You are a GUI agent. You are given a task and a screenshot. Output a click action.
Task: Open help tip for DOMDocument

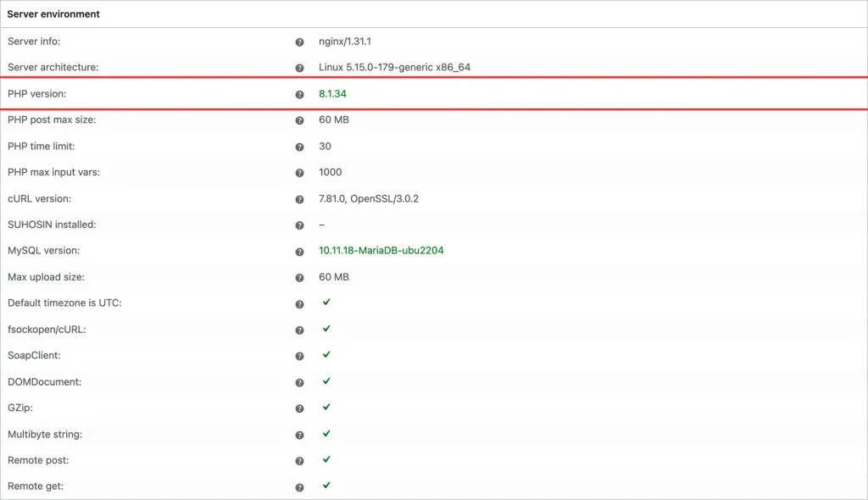click(299, 382)
